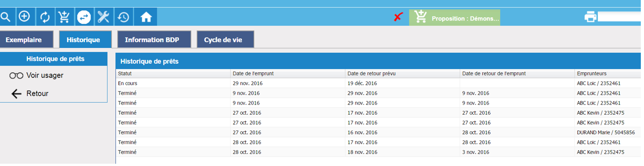Open the green Proposition : Démons... button

pos(455,17)
